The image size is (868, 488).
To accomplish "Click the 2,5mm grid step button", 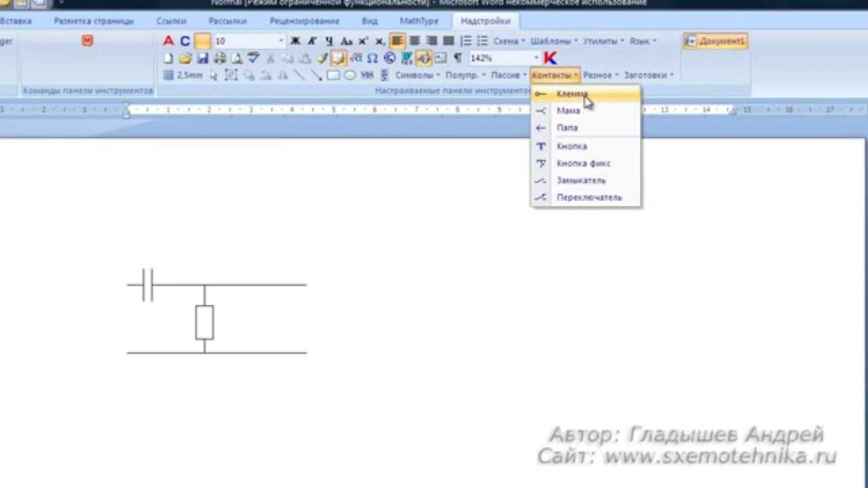I will 183,75.
